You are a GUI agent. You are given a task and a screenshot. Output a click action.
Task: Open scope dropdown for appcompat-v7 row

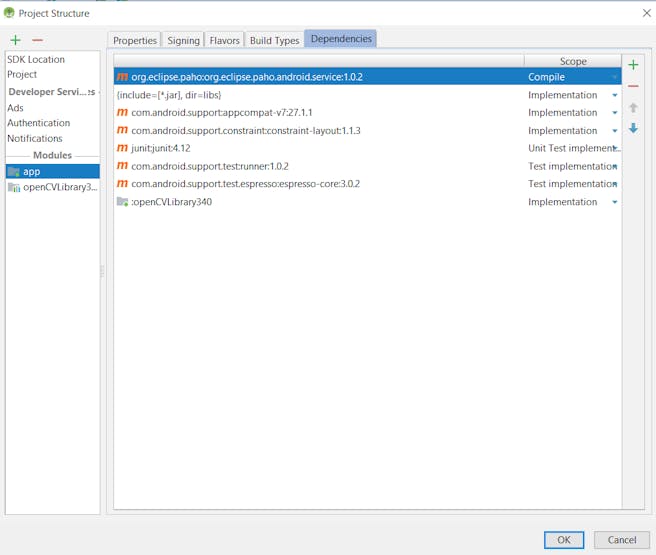(x=615, y=113)
